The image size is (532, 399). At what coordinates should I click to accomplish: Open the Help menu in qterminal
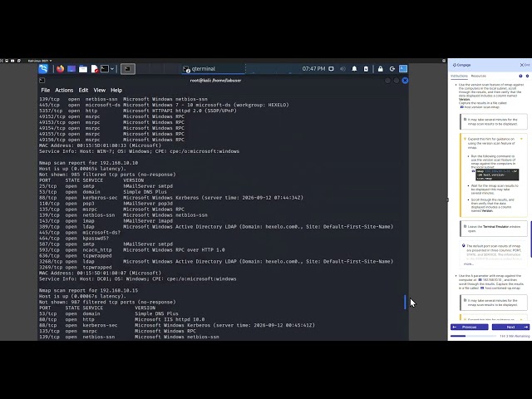tap(116, 91)
